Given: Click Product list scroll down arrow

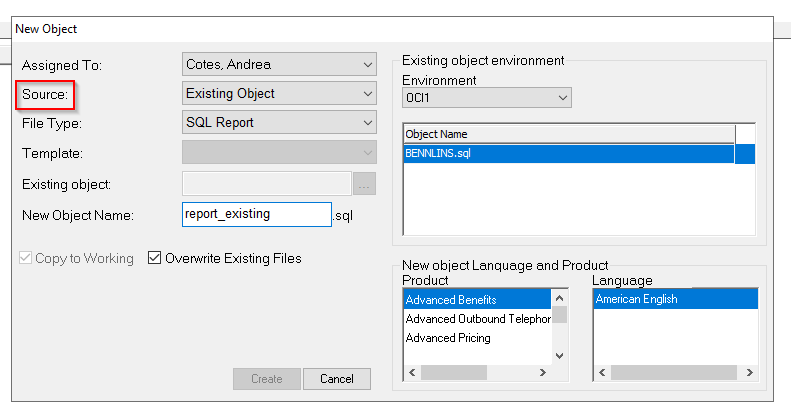Looking at the screenshot, I should 560,355.
